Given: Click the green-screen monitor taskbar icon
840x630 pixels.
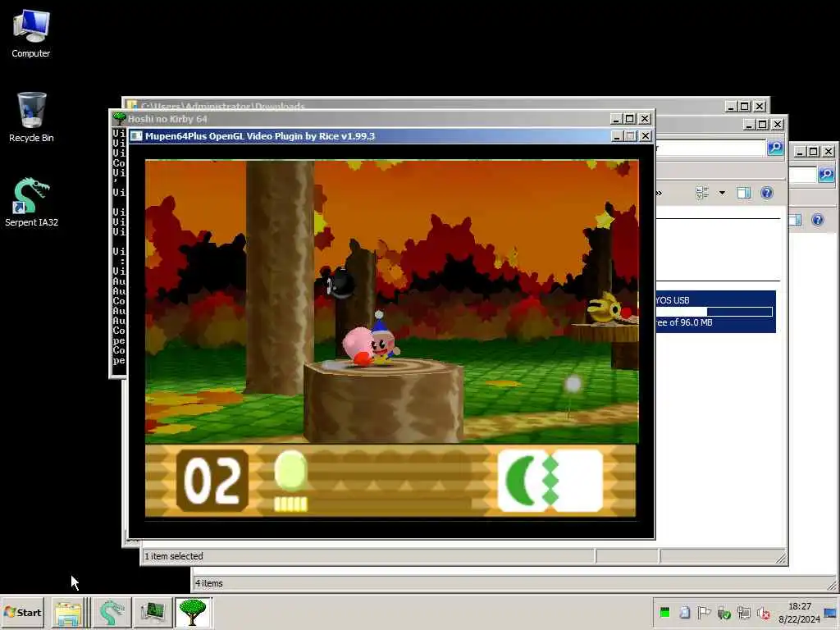Looking at the screenshot, I should pyautogui.click(x=153, y=613).
